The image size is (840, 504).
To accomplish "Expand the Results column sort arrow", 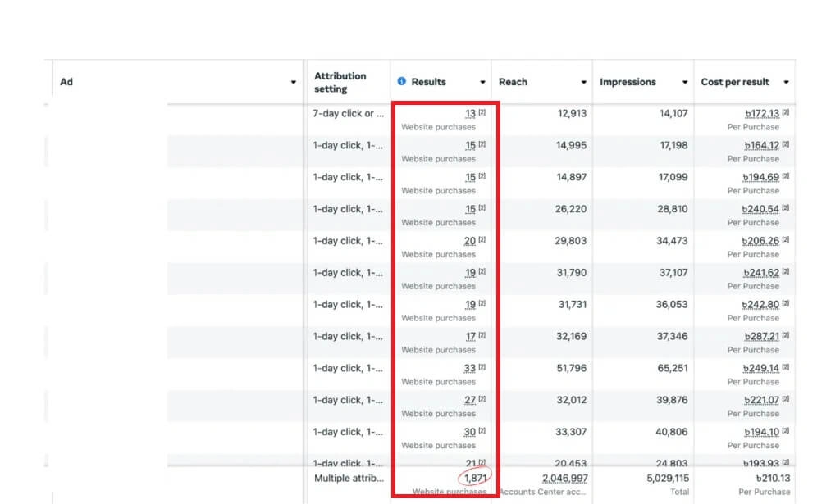I will [x=482, y=83].
